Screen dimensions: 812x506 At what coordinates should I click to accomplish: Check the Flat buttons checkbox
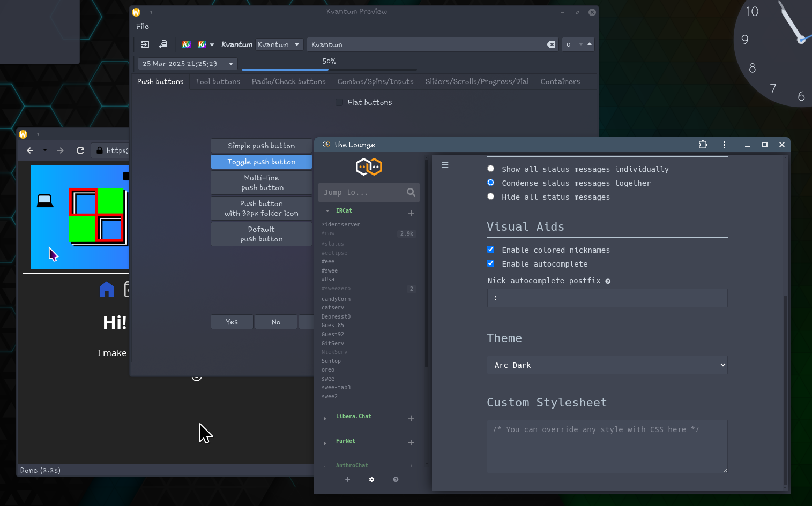(339, 102)
